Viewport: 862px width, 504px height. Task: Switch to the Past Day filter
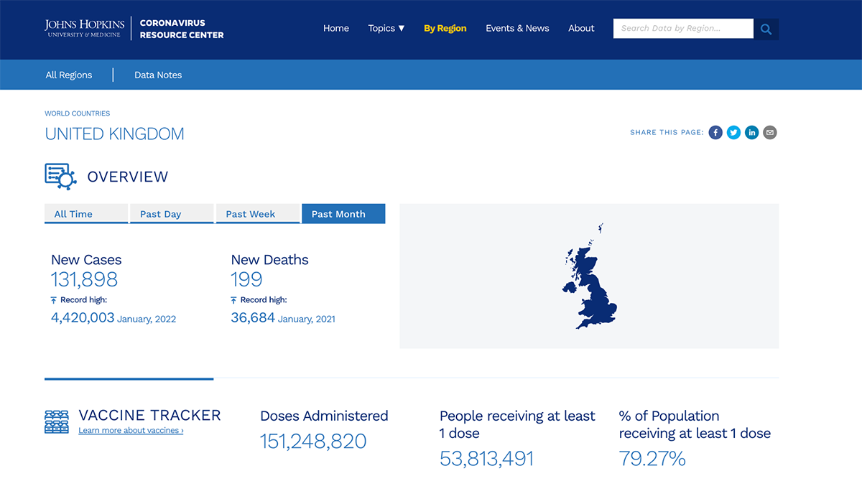coord(172,213)
